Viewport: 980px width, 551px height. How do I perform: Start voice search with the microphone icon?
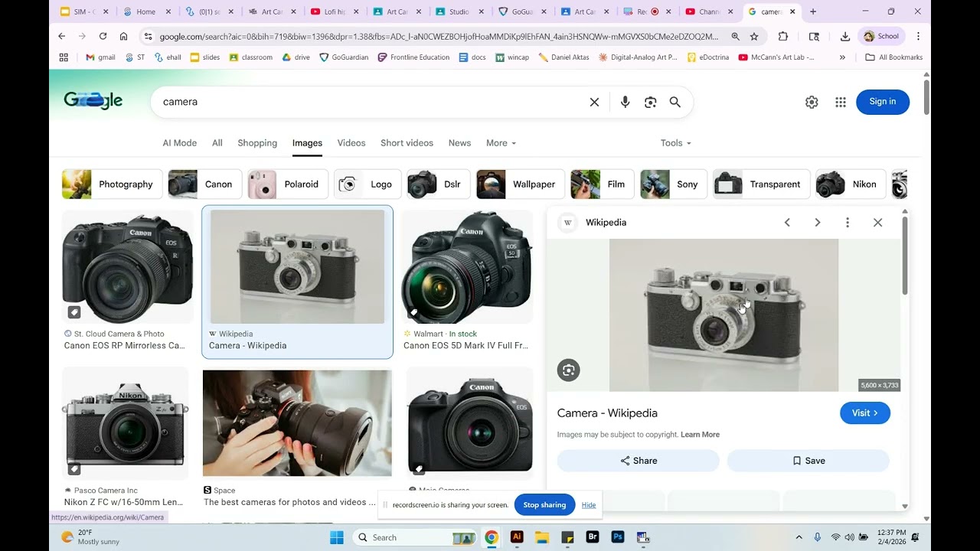tap(625, 102)
